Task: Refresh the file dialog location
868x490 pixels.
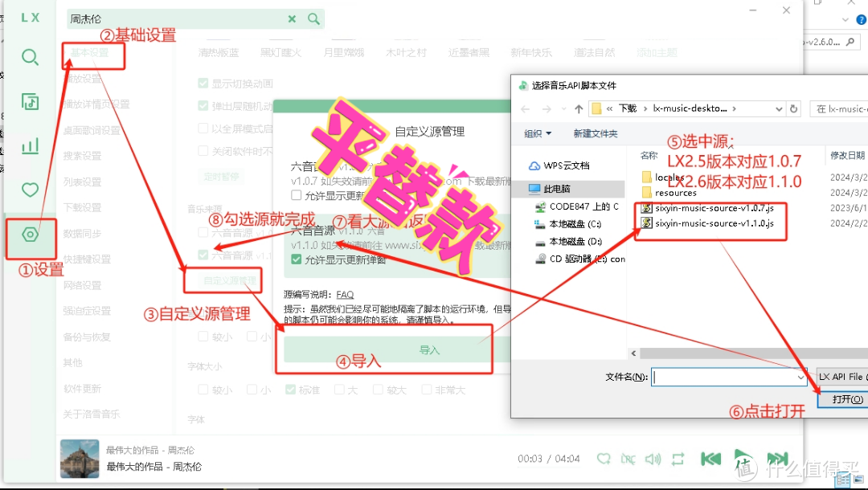Action: coord(793,109)
